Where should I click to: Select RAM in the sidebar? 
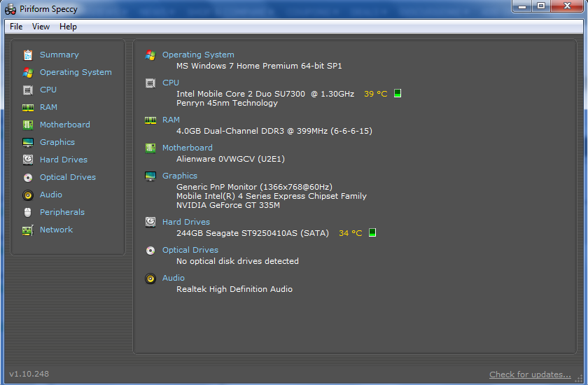(49, 107)
